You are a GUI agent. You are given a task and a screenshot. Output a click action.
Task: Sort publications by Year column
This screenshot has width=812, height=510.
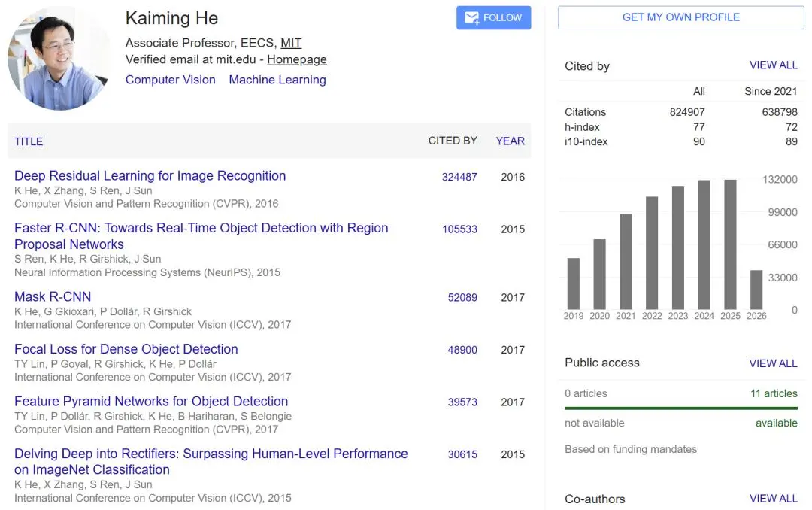(x=510, y=141)
